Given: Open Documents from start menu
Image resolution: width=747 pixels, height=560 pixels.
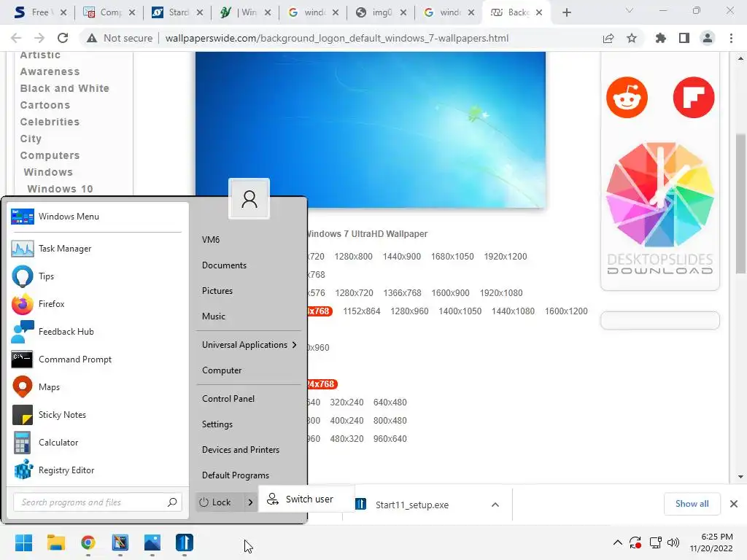Looking at the screenshot, I should click(x=224, y=265).
